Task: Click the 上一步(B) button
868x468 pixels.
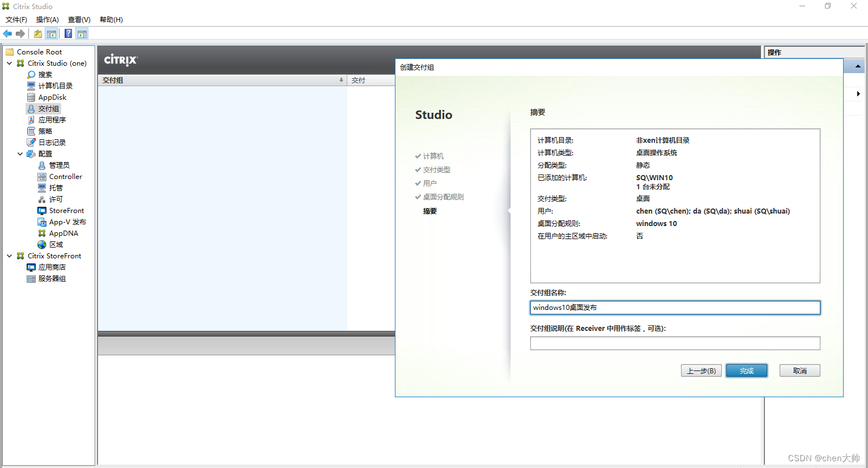Action: click(701, 371)
